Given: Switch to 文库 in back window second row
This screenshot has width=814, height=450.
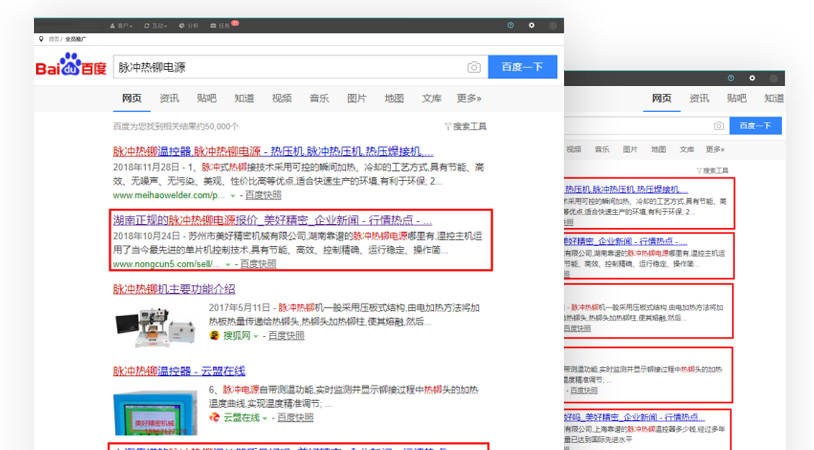Looking at the screenshot, I should click(687, 149).
